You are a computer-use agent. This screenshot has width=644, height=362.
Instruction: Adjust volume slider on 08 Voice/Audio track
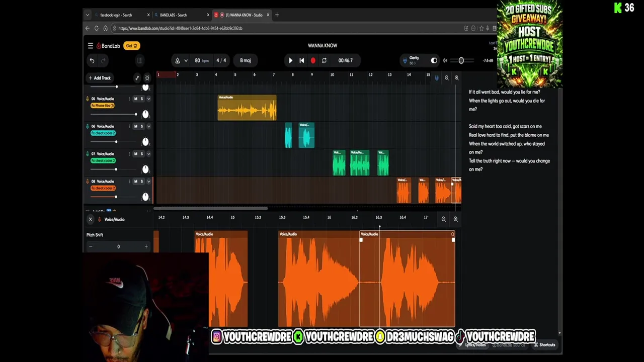[113, 197]
